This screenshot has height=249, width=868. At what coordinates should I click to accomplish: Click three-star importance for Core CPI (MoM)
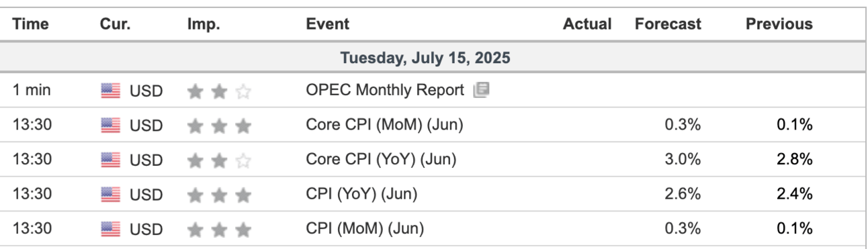click(x=219, y=126)
